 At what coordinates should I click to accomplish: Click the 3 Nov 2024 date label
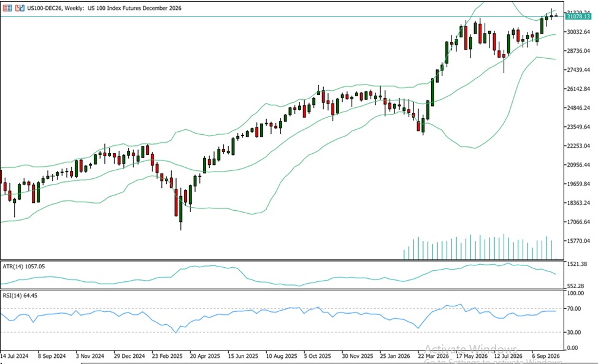[x=90, y=356]
